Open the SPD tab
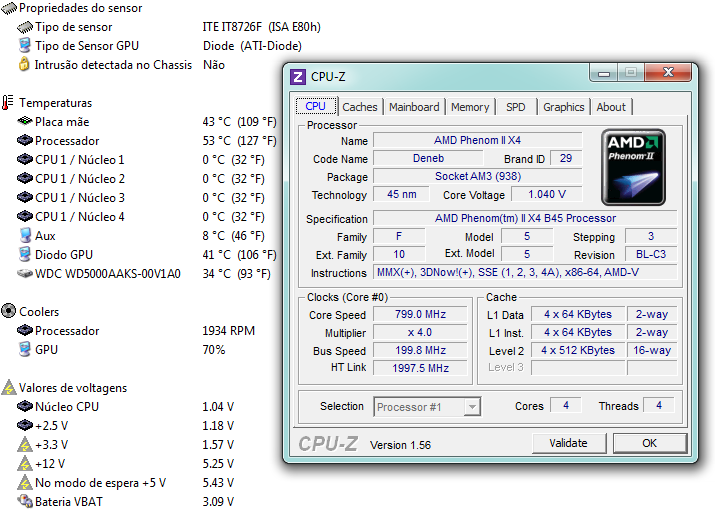The height and width of the screenshot is (509, 715). tap(516, 107)
